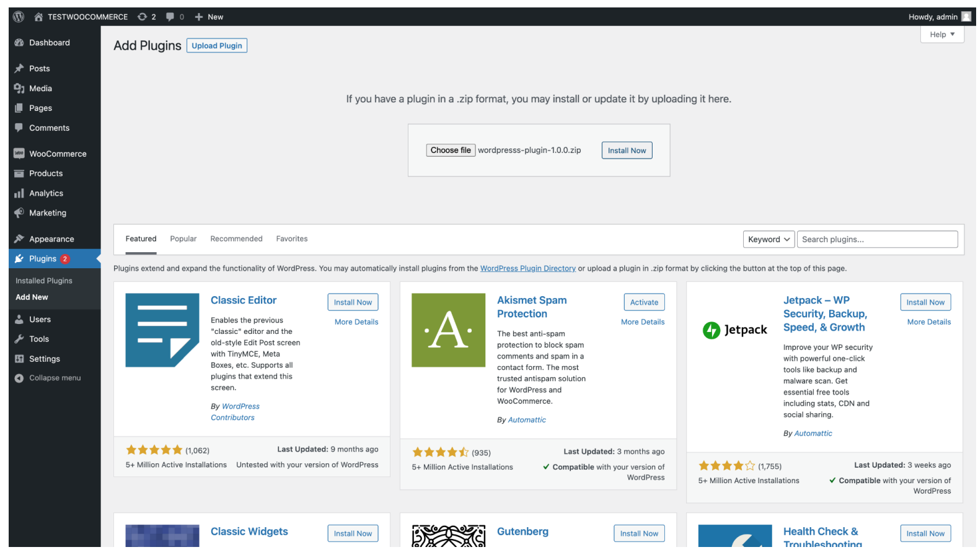Click the Products box icon
Image resolution: width=978 pixels, height=560 pixels.
coord(19,173)
